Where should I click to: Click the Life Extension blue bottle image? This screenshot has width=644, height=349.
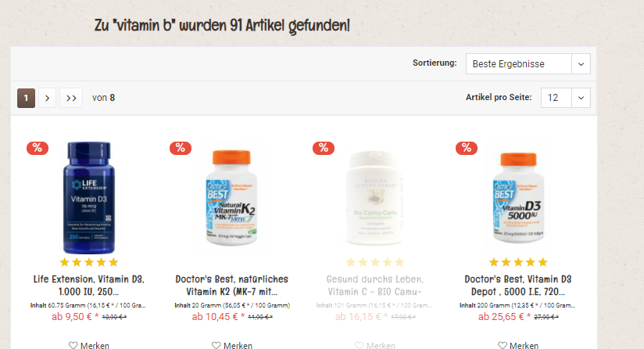pos(89,198)
